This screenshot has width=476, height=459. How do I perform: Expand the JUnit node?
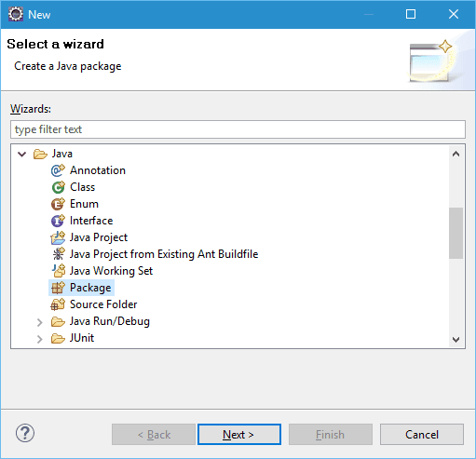pos(39,339)
